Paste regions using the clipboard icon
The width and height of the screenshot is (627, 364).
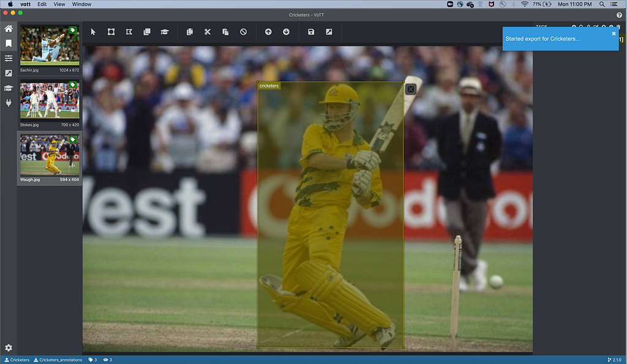pos(225,32)
